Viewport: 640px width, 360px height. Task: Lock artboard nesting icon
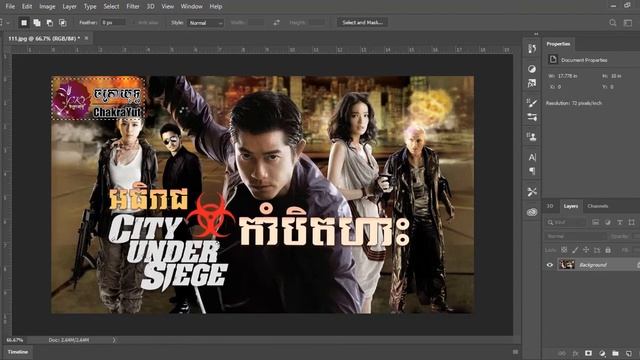(597, 249)
